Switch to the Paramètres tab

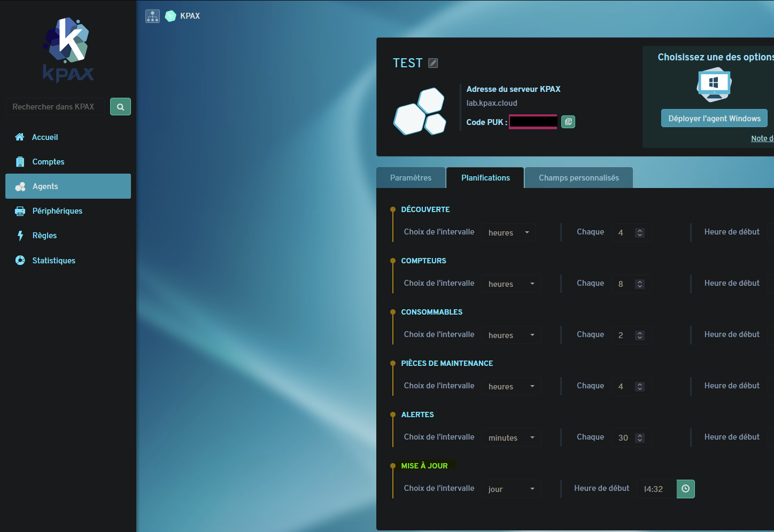point(411,178)
